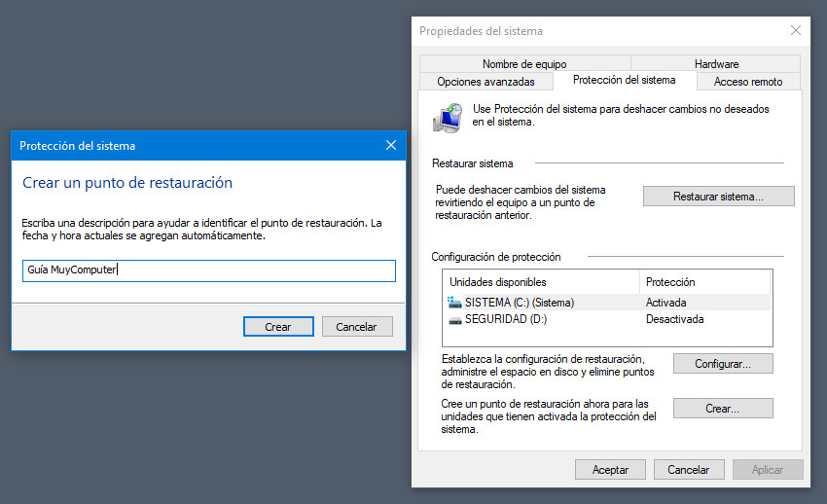
Task: Click the Unidades disponibles column header
Action: tap(542, 282)
